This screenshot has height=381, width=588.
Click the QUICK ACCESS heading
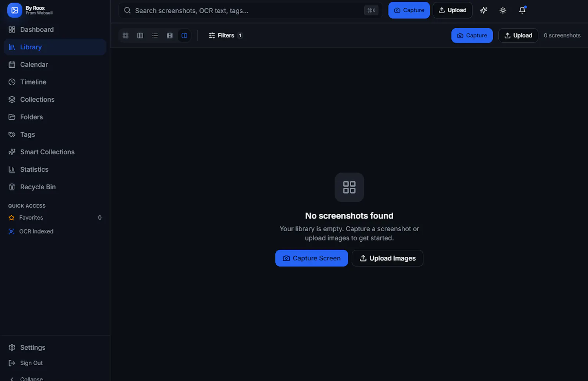coord(27,206)
